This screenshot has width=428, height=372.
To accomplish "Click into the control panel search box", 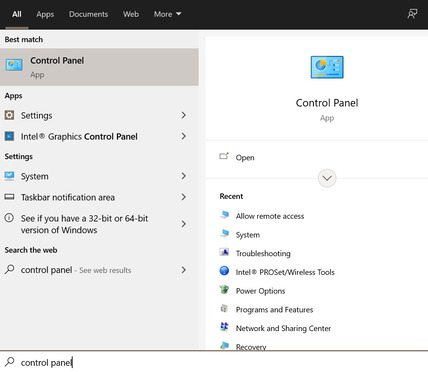I will 214,362.
